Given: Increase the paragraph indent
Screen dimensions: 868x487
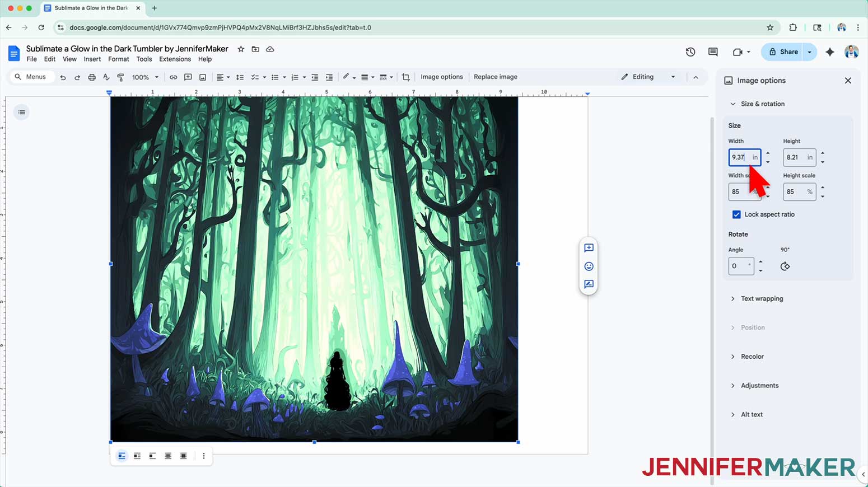Looking at the screenshot, I should (x=329, y=77).
